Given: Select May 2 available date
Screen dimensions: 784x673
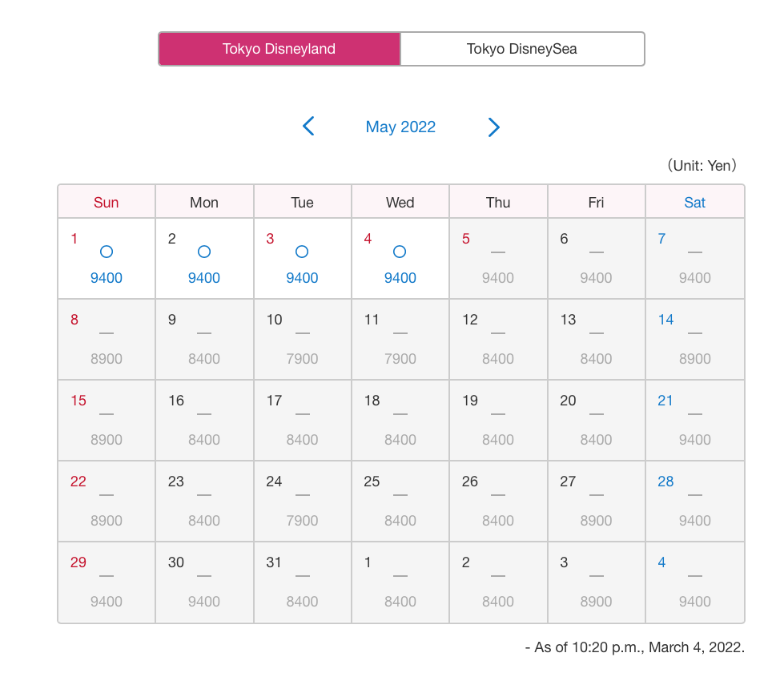Looking at the screenshot, I should tap(204, 259).
